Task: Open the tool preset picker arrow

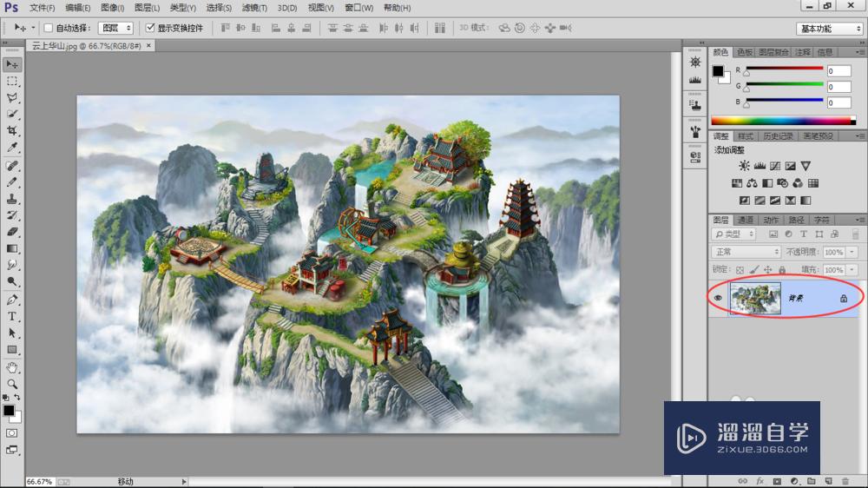Action: coord(33,28)
